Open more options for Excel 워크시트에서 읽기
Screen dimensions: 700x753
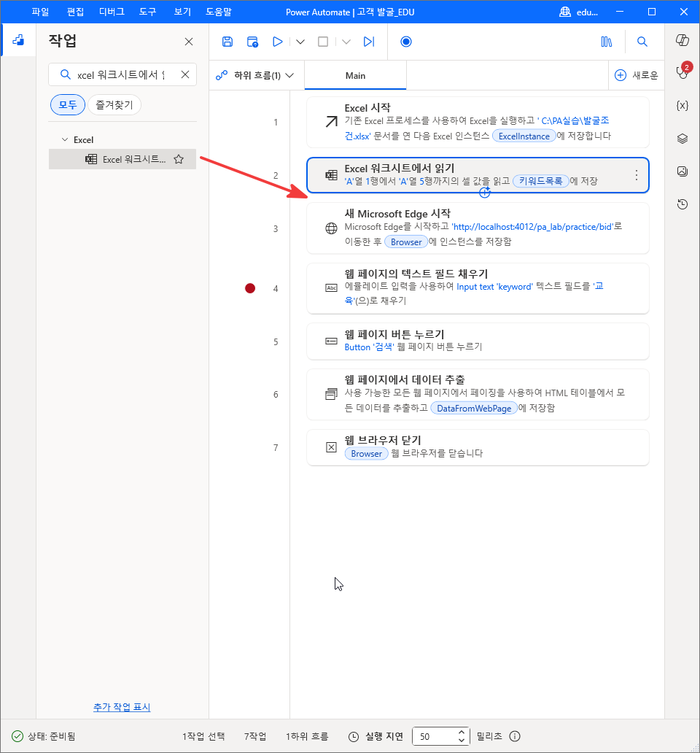636,175
